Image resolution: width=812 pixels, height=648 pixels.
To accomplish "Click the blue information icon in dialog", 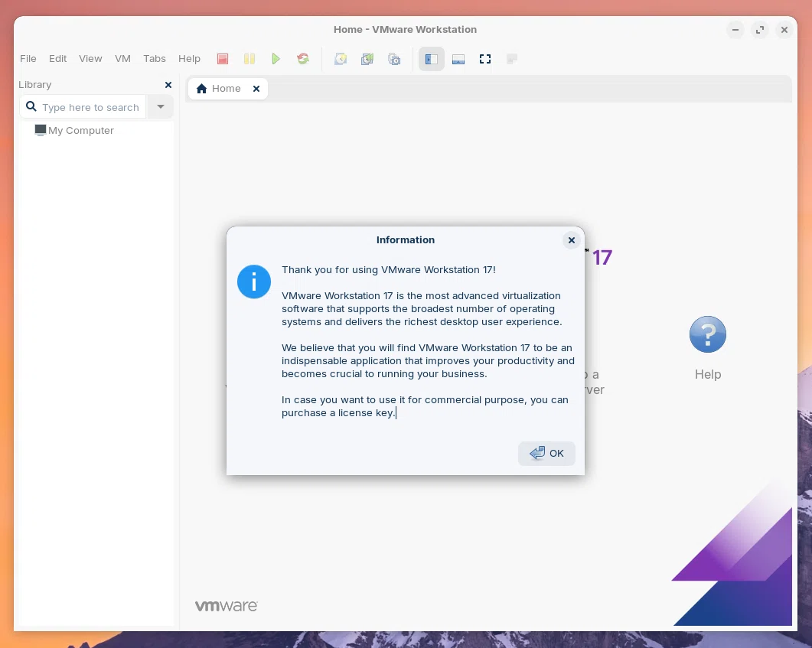I will (254, 282).
